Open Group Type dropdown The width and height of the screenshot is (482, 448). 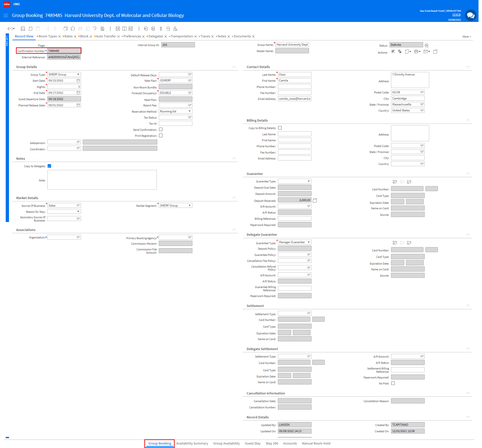(x=78, y=75)
